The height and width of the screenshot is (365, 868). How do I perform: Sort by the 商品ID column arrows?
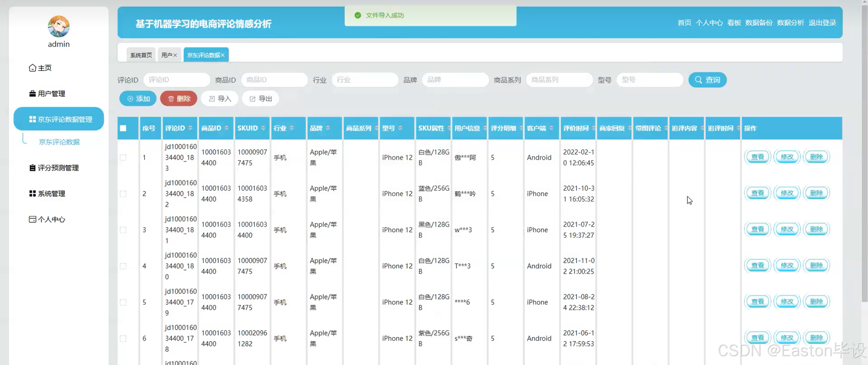226,128
